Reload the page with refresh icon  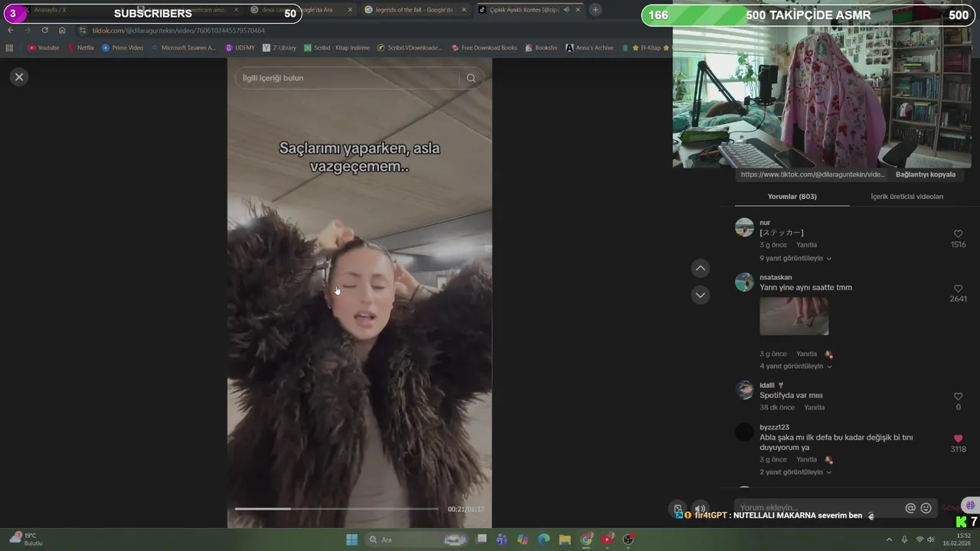[44, 30]
